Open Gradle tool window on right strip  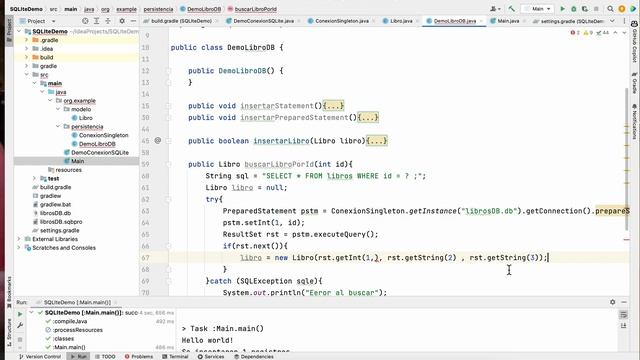[634, 83]
